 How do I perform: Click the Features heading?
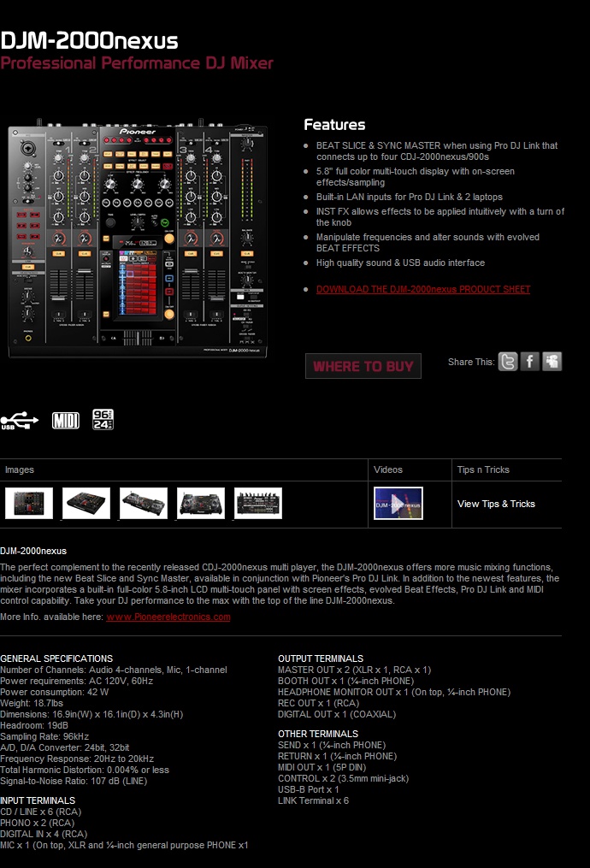point(335,125)
